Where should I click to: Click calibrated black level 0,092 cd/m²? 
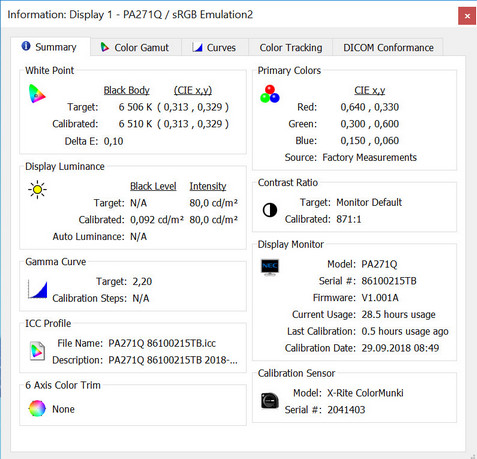tap(157, 220)
